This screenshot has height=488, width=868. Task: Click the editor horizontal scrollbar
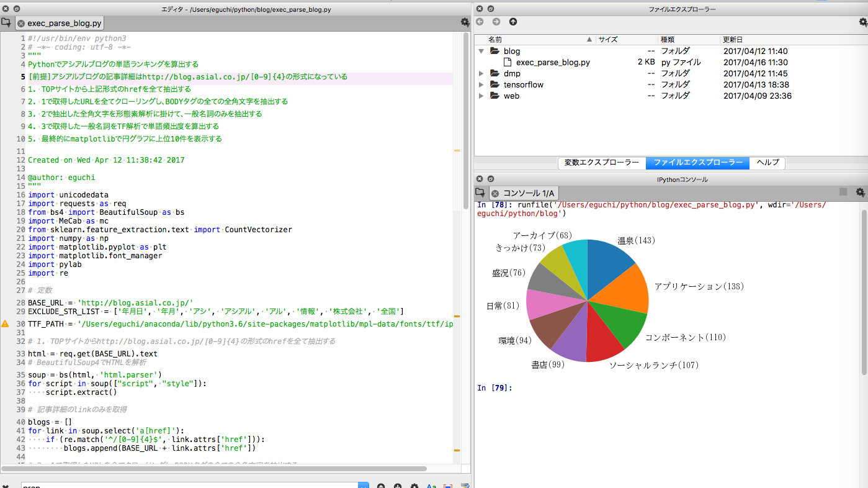(214, 468)
